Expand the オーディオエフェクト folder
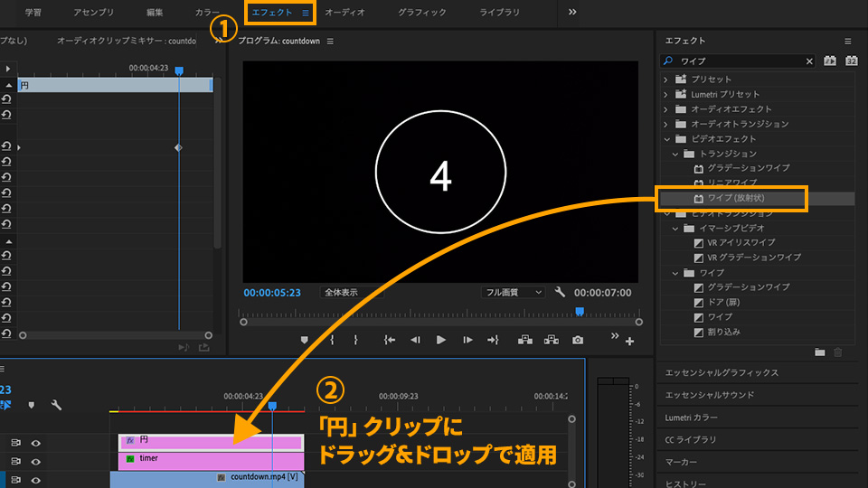This screenshot has width=868, height=488. pyautogui.click(x=666, y=109)
